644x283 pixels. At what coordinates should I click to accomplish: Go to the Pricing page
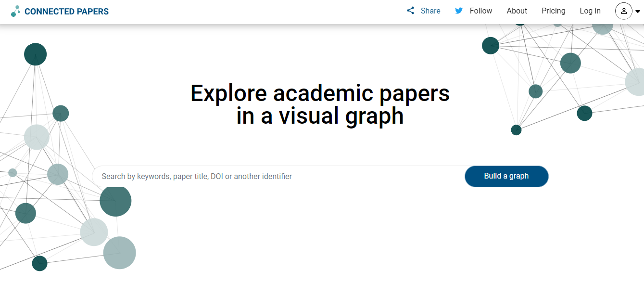554,11
